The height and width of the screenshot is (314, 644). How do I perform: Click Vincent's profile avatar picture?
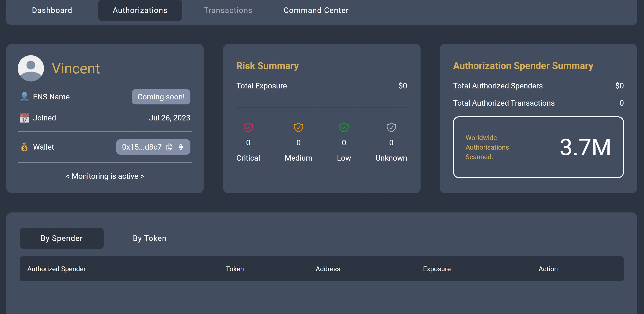[31, 68]
